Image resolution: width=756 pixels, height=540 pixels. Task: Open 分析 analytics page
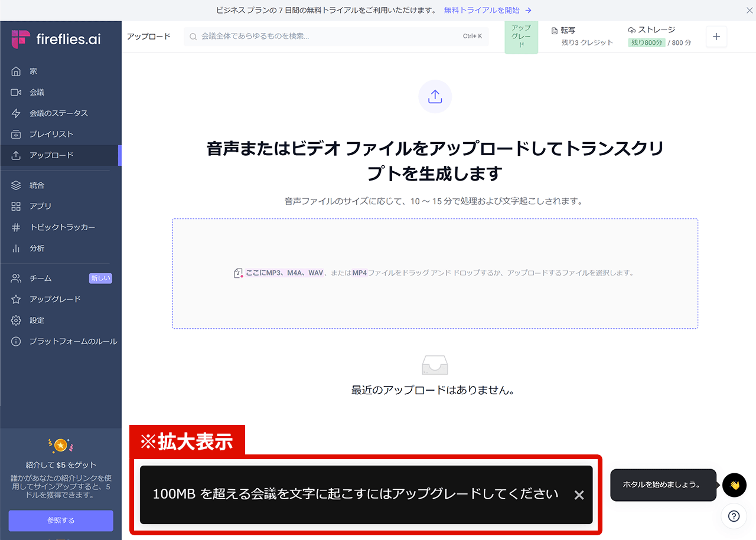[60, 248]
